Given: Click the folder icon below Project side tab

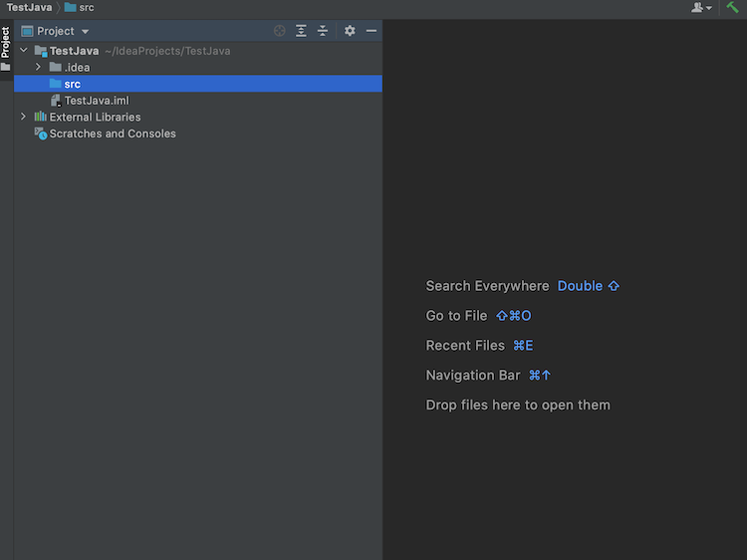Looking at the screenshot, I should 6,67.
